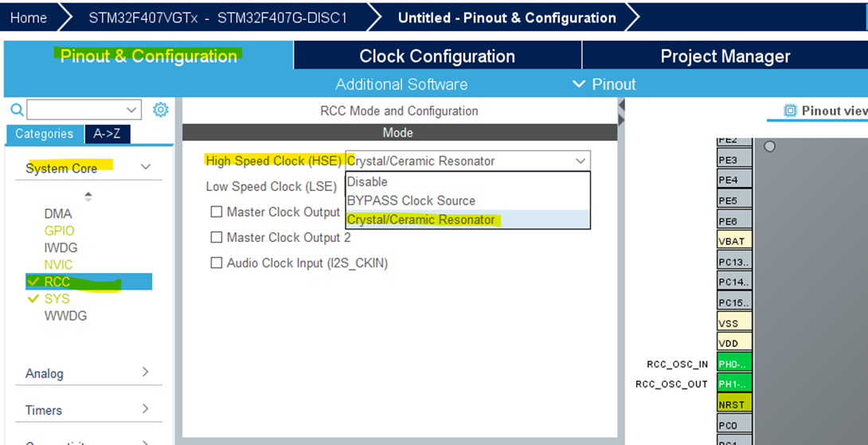Select the Categories tab
The image size is (868, 445).
pyautogui.click(x=45, y=134)
